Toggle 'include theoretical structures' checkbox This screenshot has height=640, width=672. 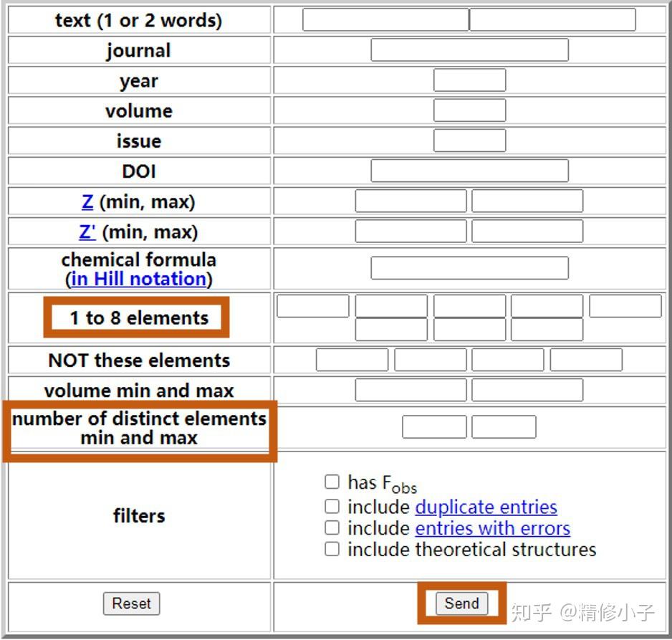(332, 550)
